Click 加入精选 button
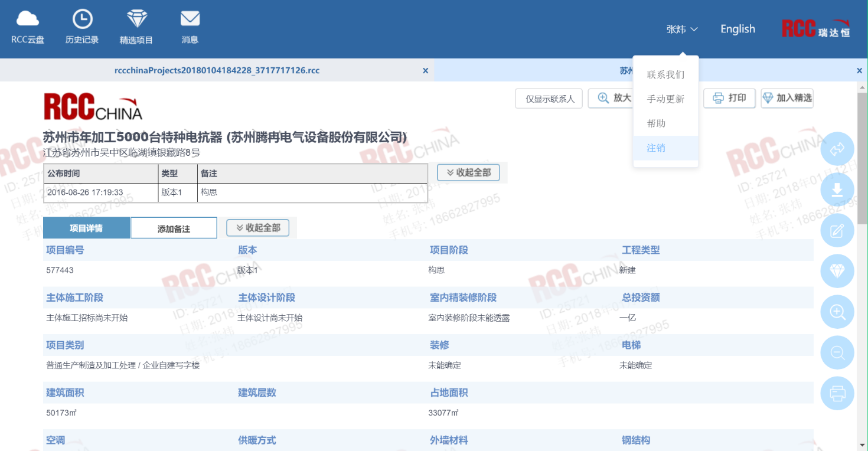This screenshot has width=868, height=451. [x=787, y=98]
